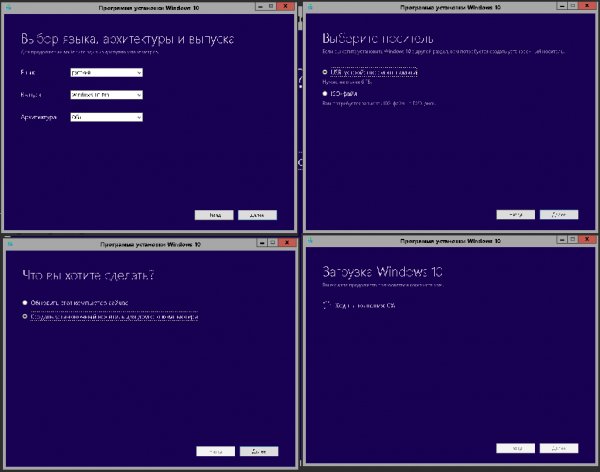Click Назад in the language selection window
The image size is (600, 472).
(214, 215)
